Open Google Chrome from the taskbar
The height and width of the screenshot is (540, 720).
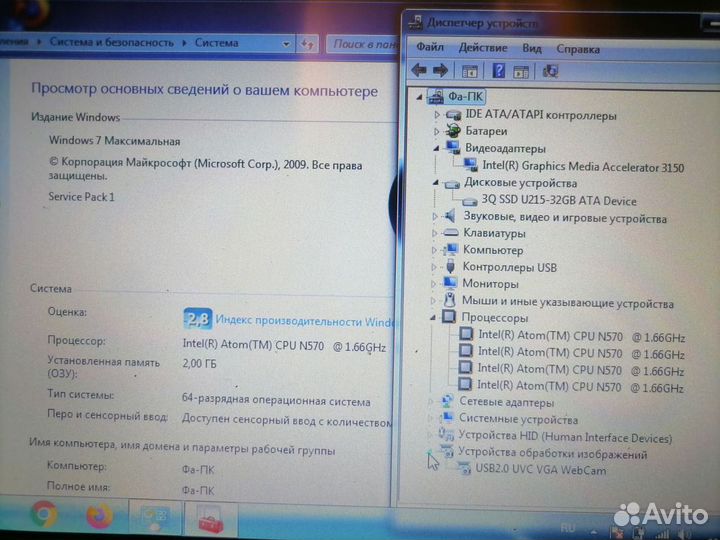pos(44,514)
